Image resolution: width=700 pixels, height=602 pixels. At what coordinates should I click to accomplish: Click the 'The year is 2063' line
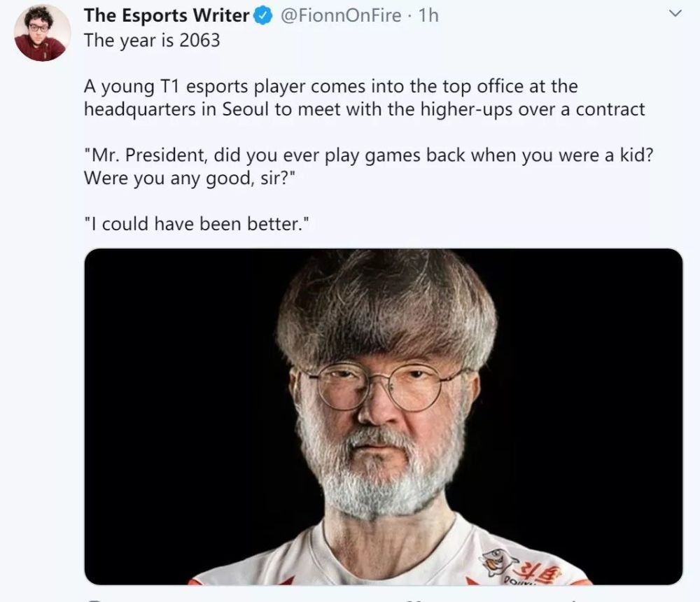click(152, 40)
